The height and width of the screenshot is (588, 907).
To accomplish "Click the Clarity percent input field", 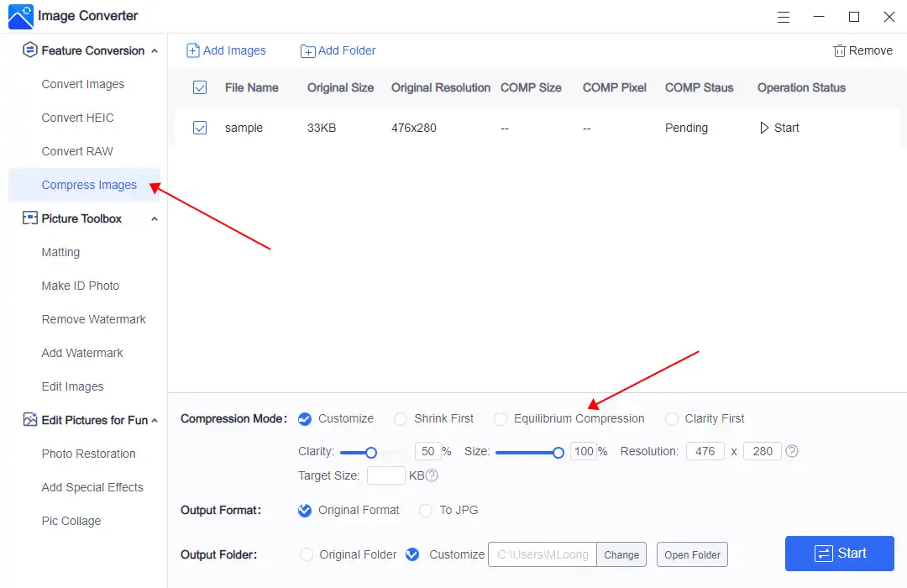I will point(428,451).
